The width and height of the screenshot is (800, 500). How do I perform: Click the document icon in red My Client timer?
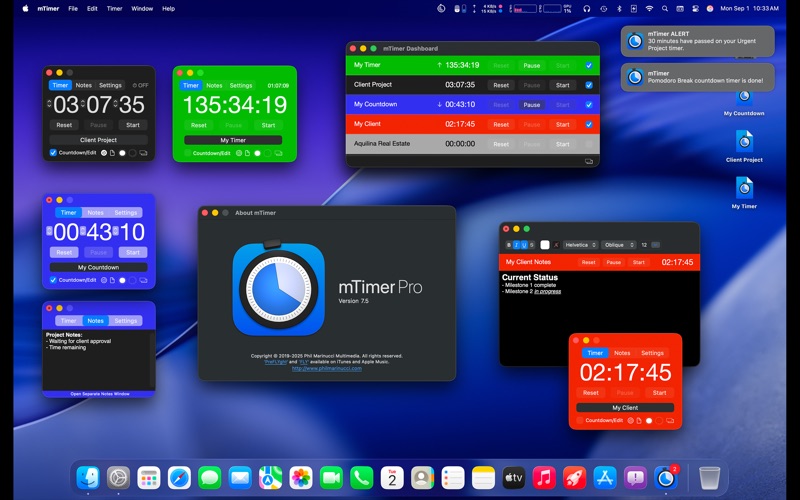(639, 420)
